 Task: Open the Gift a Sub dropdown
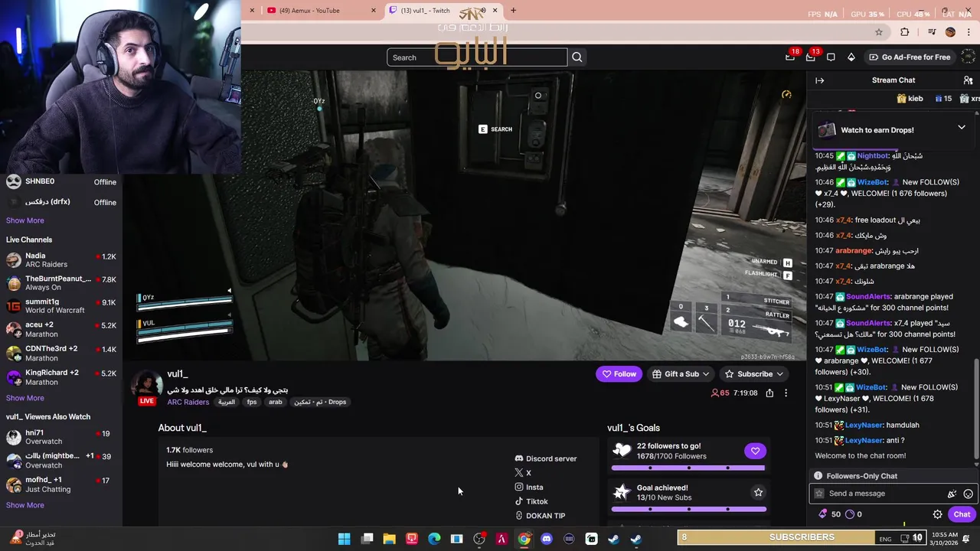pos(681,374)
